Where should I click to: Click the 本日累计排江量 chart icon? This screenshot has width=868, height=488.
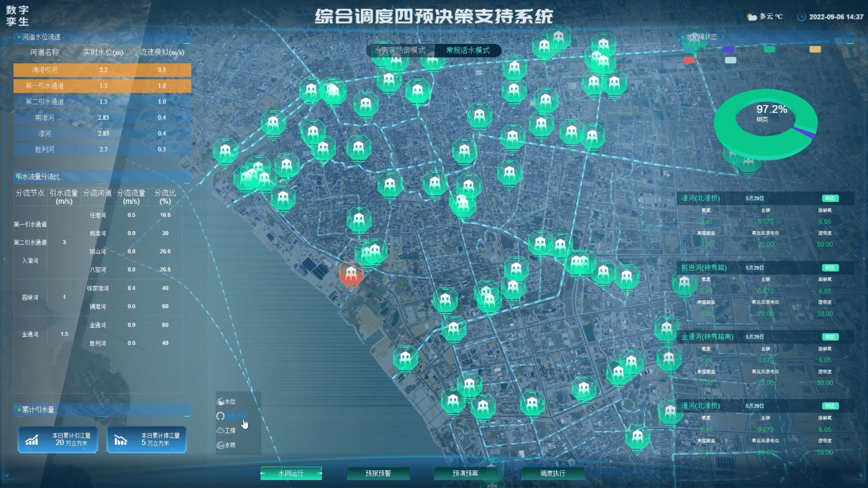coord(121,440)
